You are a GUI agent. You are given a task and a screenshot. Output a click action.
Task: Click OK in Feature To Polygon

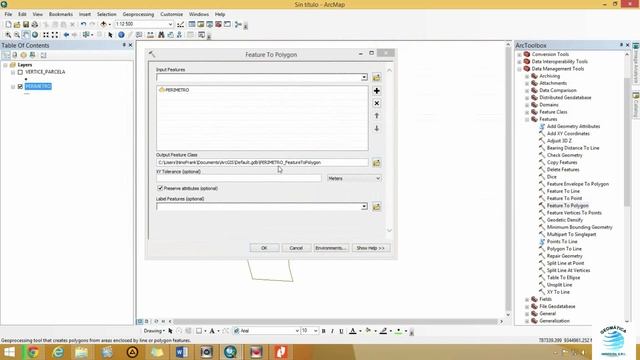tap(264, 248)
